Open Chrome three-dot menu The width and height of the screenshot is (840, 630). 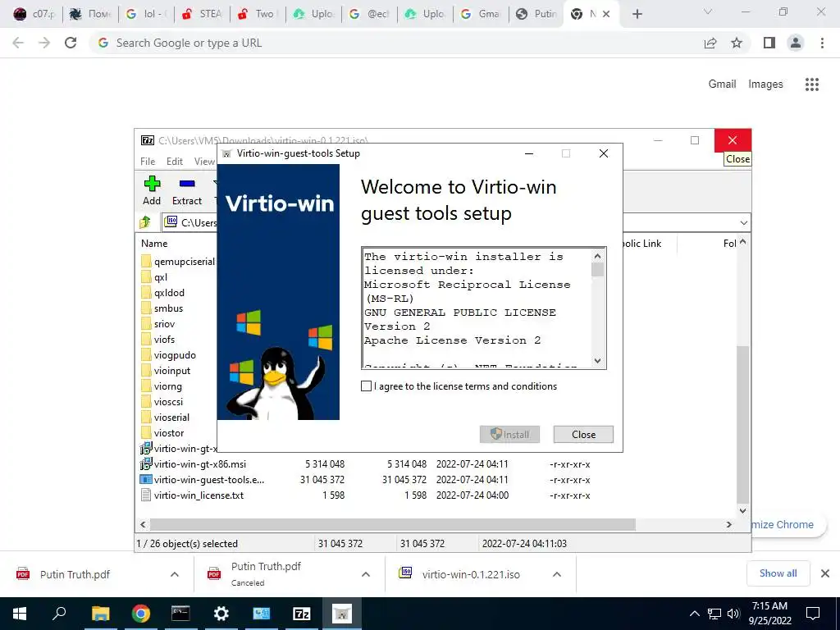[x=822, y=43]
